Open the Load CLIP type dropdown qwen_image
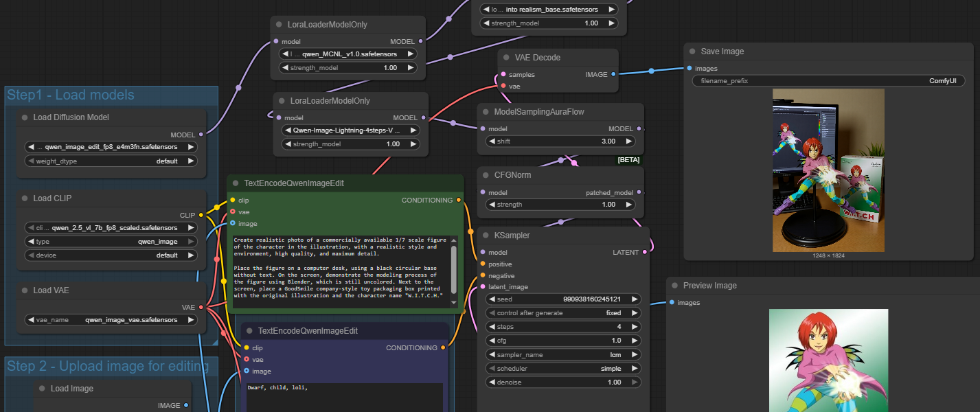Screen dimensions: 980x412 click(x=111, y=242)
